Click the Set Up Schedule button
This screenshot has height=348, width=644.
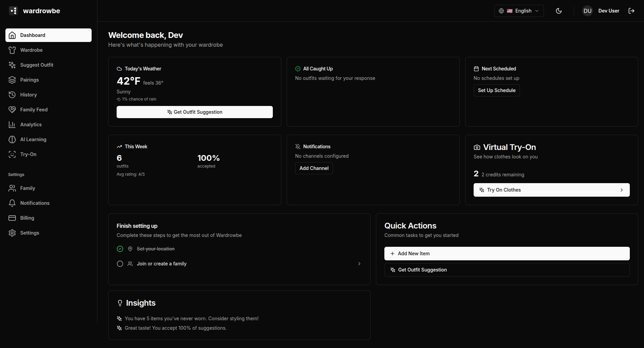coord(497,90)
